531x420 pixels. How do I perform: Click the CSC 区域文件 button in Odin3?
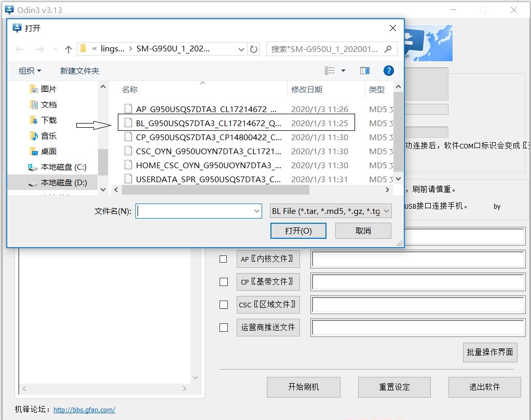268,305
